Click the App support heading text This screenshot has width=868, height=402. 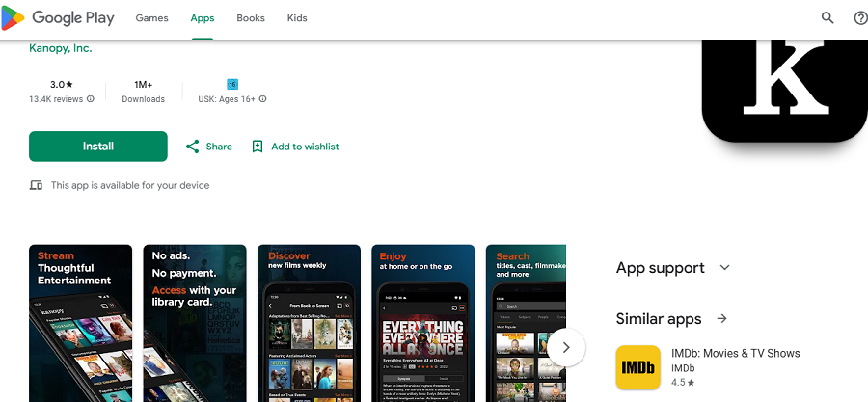(x=661, y=268)
